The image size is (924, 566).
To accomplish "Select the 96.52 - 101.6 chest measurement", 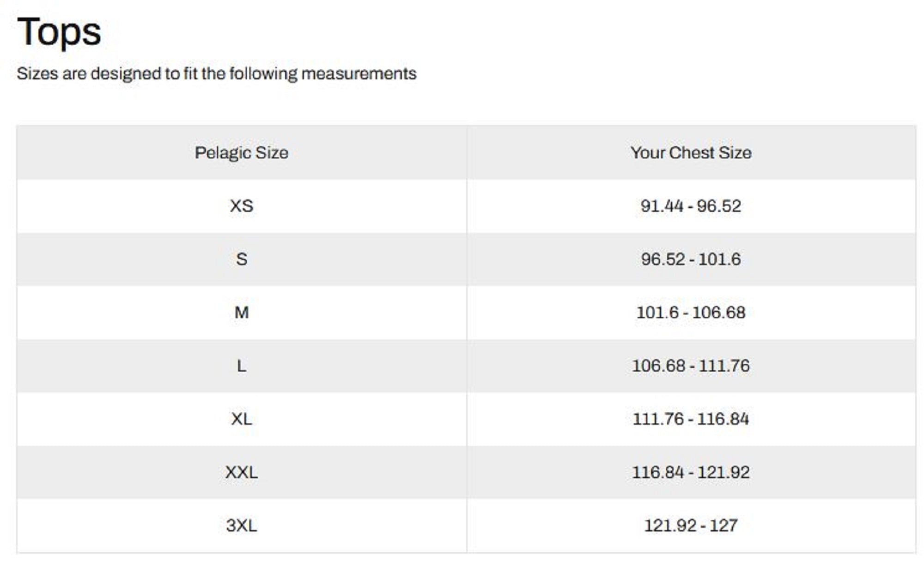I will coord(691,259).
